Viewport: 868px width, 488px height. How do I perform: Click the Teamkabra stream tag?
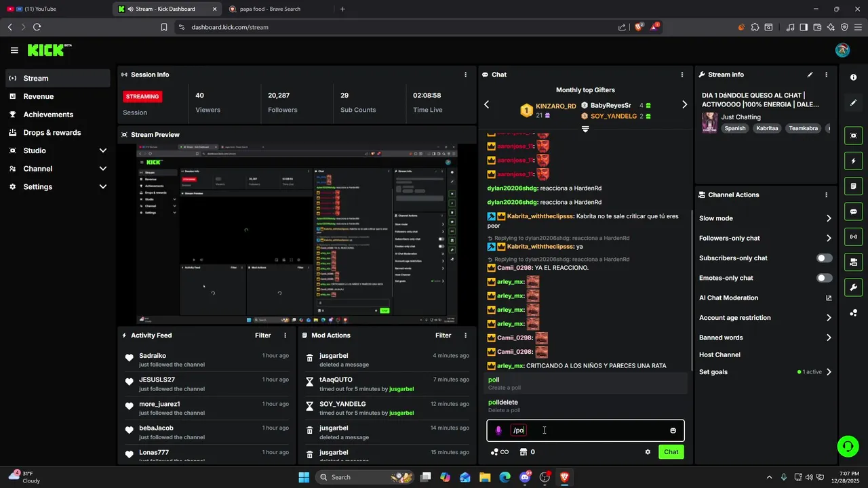[803, 128]
